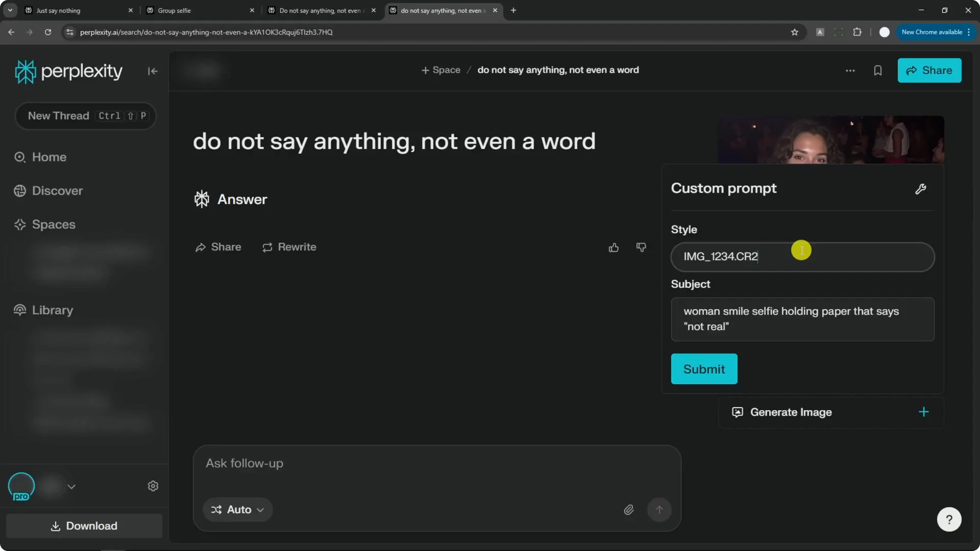
Task: Expand the Auto model selector
Action: click(x=238, y=510)
